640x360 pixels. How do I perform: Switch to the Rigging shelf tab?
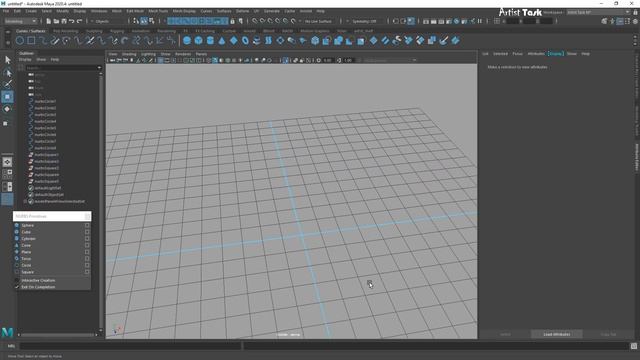click(x=117, y=31)
